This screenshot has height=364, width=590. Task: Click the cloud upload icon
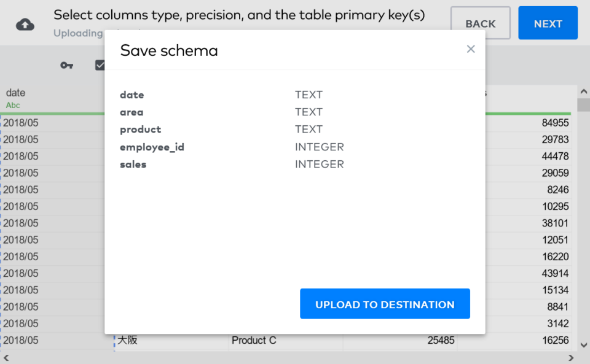[x=25, y=25]
